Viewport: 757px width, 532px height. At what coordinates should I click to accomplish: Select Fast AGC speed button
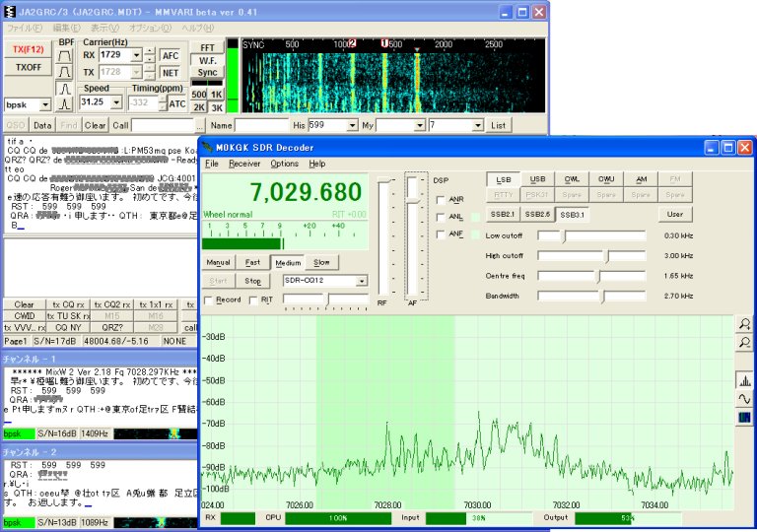[x=252, y=263]
